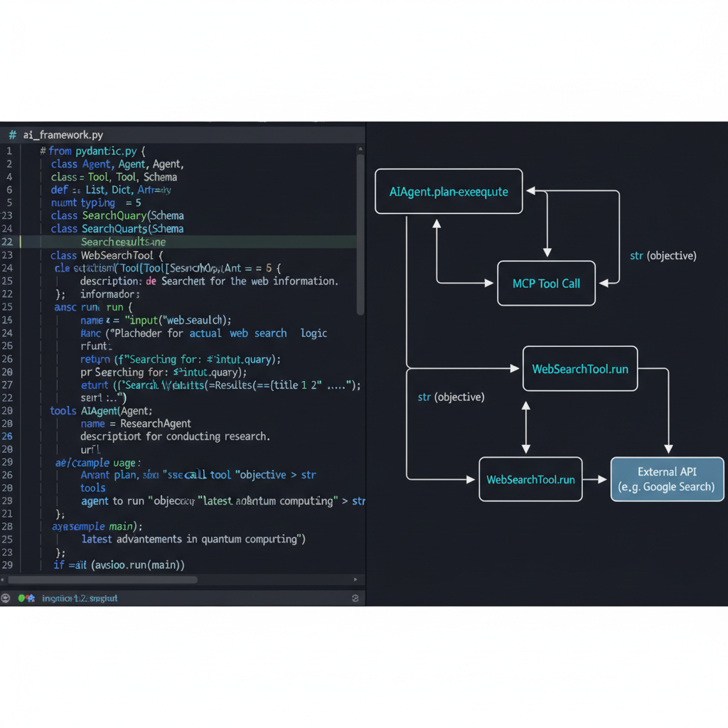Click the line 'class Agent, Agent, Agent,'
The width and height of the screenshot is (728, 728).
point(117,164)
